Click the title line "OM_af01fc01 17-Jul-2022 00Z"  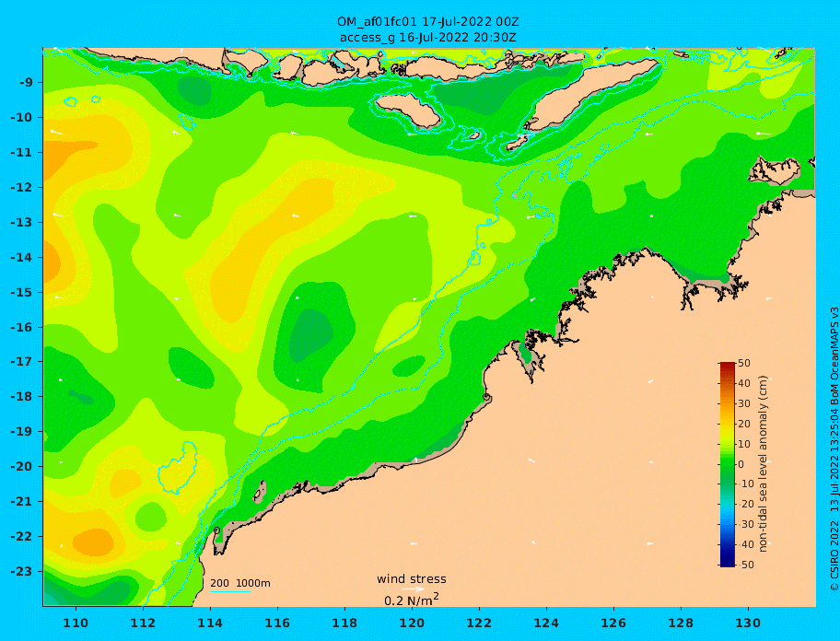click(x=427, y=22)
